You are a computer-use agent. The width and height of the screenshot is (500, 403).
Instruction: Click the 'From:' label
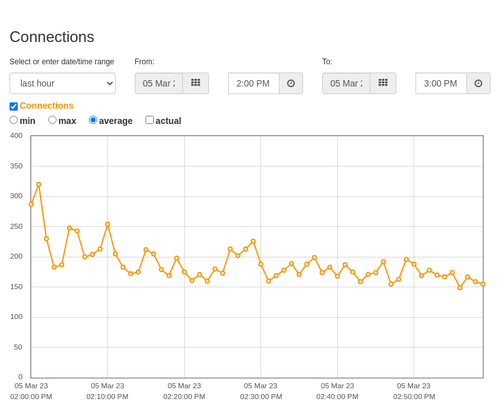144,62
